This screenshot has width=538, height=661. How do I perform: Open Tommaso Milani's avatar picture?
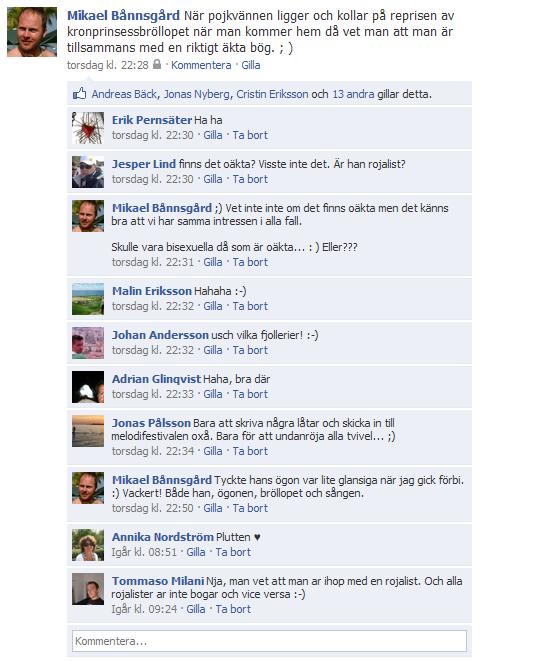(88, 589)
